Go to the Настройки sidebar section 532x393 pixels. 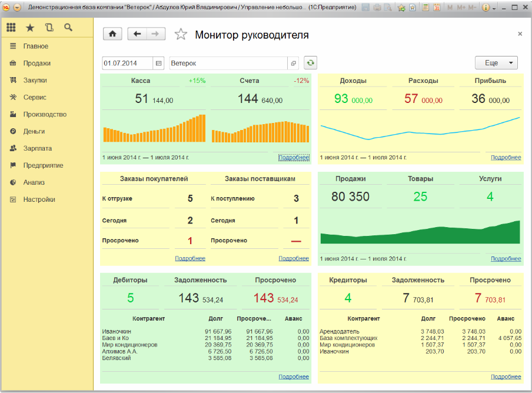pos(39,199)
